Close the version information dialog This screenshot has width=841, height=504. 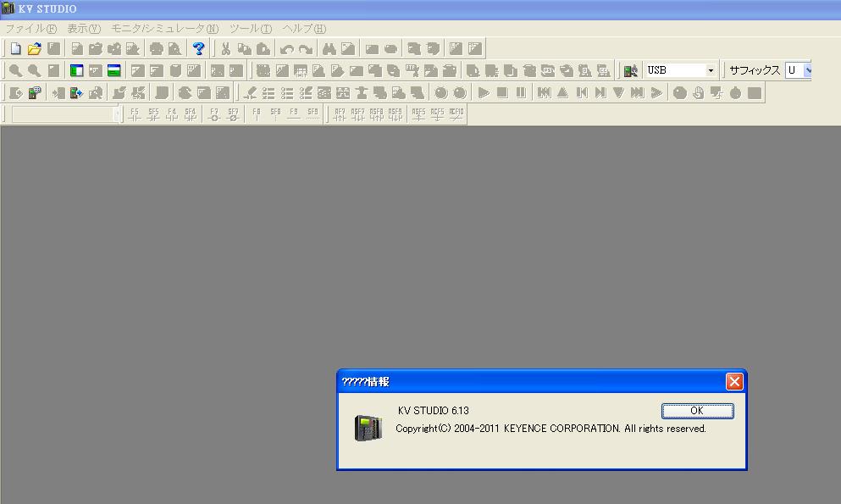tap(734, 382)
